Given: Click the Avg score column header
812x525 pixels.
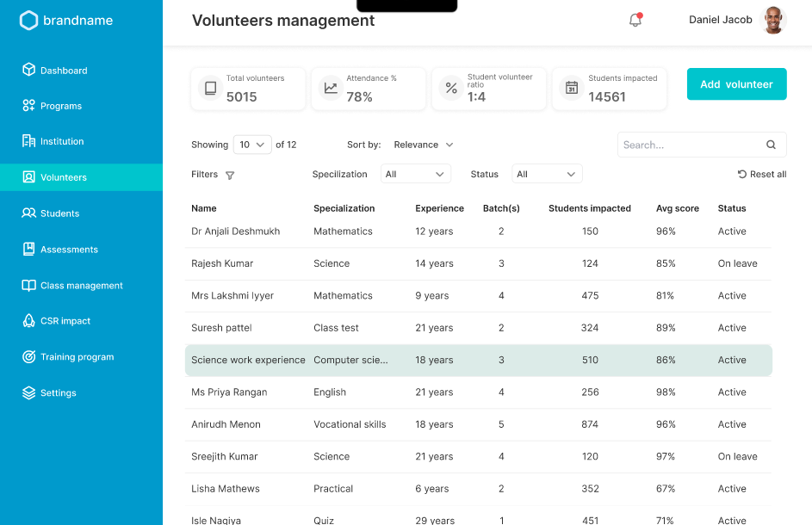Looking at the screenshot, I should (678, 208).
